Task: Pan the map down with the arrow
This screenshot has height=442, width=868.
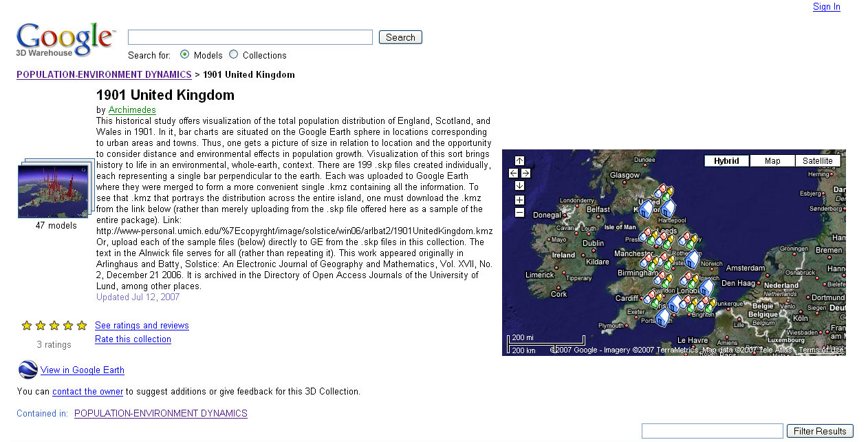Action: pos(519,186)
